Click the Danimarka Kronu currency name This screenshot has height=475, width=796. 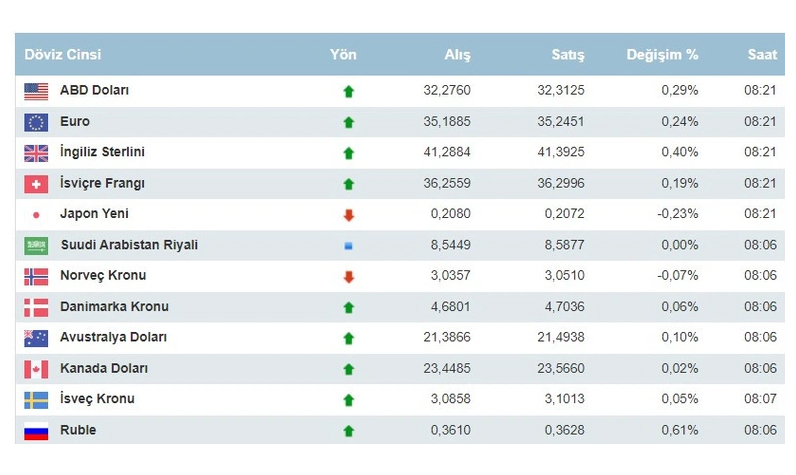pyautogui.click(x=114, y=307)
